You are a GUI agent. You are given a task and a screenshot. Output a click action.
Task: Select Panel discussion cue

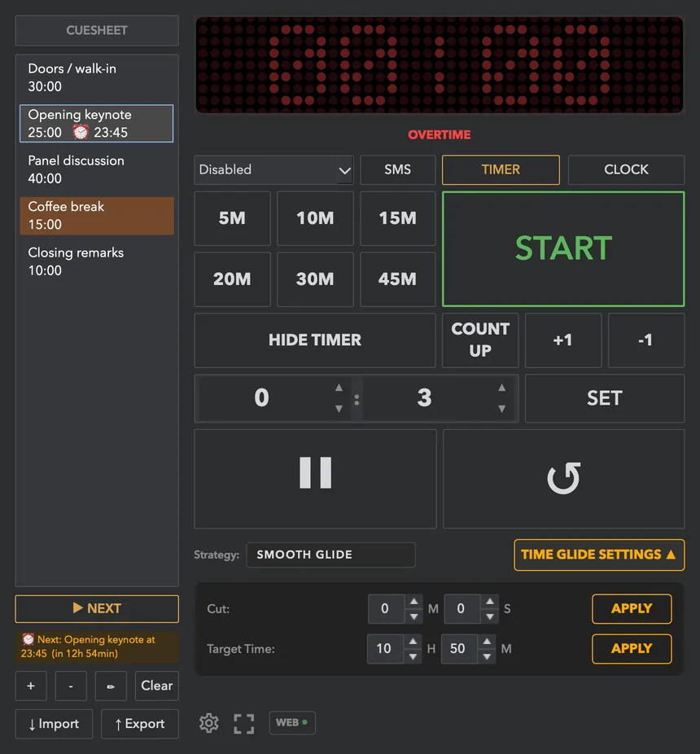97,169
